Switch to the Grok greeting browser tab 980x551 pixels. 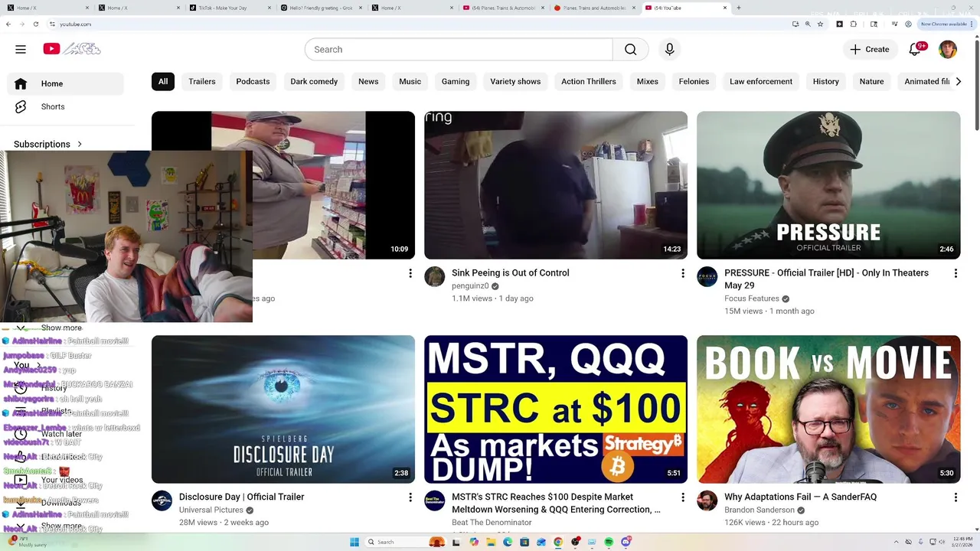click(x=320, y=8)
